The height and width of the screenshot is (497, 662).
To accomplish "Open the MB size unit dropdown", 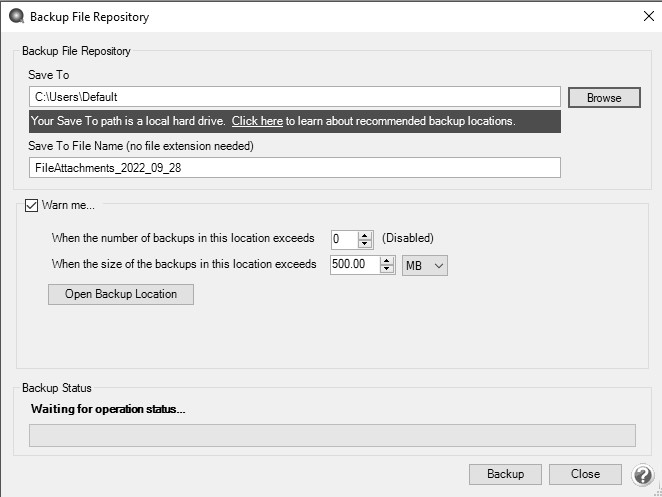I will (x=424, y=265).
